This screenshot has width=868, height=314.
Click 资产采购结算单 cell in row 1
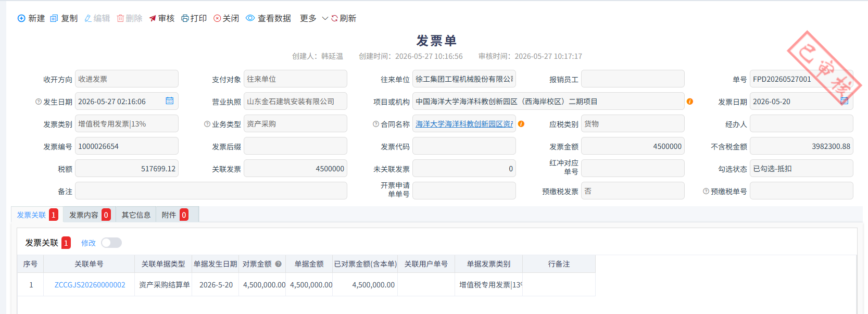[163, 285]
